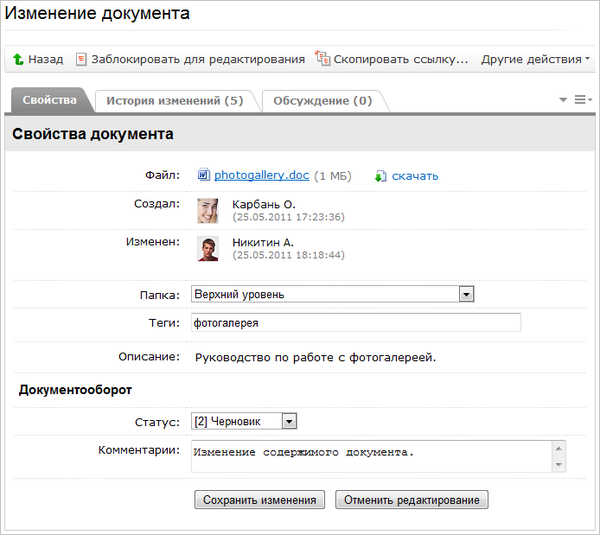The width and height of the screenshot is (600, 535).
Task: Open the photogallery.doc file link
Action: point(261,176)
